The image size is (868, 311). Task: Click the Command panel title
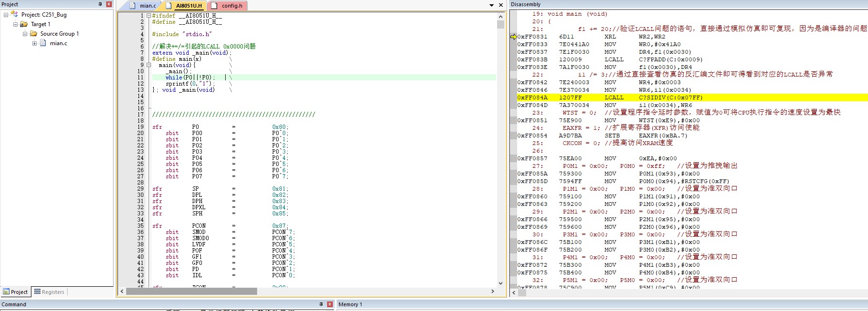[x=14, y=304]
